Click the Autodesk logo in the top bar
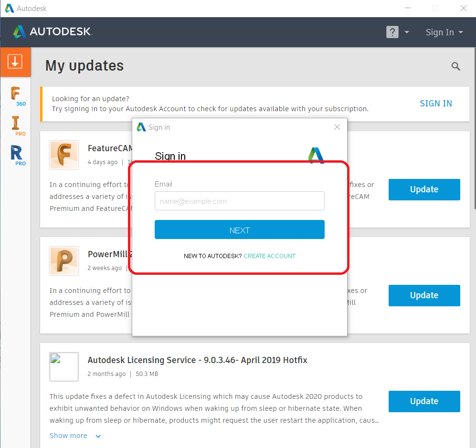 point(53,32)
